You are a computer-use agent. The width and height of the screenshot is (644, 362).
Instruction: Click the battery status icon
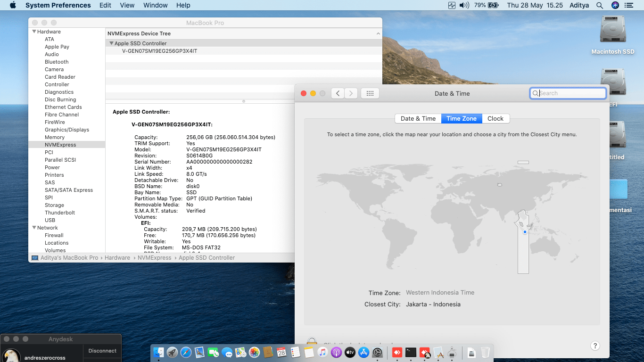(x=493, y=5)
